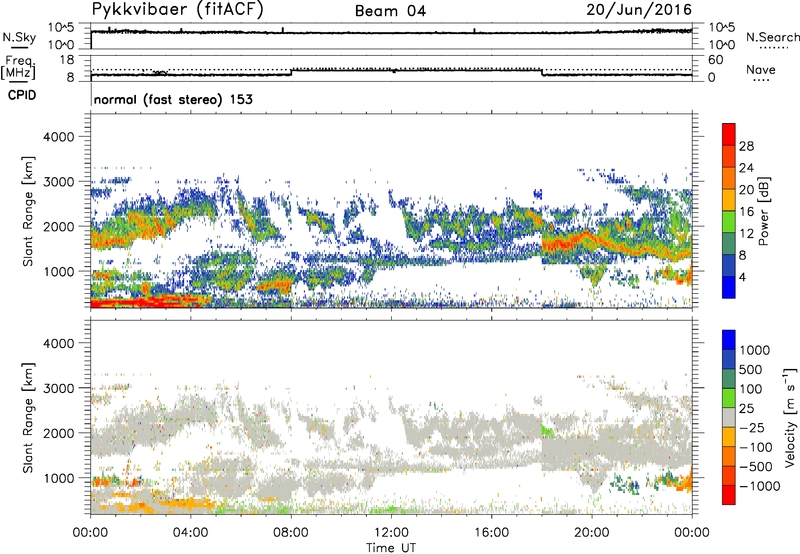Pick the light green 12–16 dB colorbar segment

click(729, 221)
